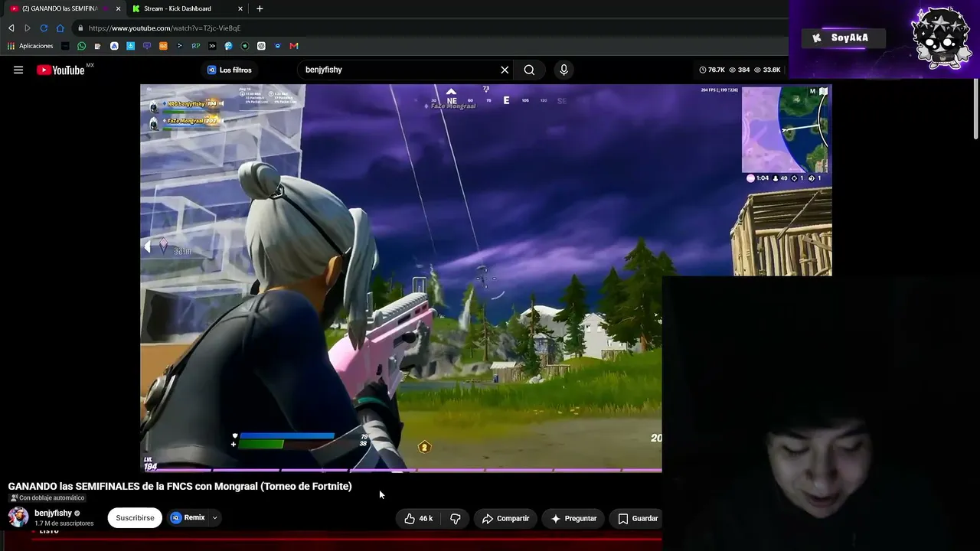
Task: Subscribe to benjyfishy with Suscribirse
Action: pyautogui.click(x=135, y=518)
